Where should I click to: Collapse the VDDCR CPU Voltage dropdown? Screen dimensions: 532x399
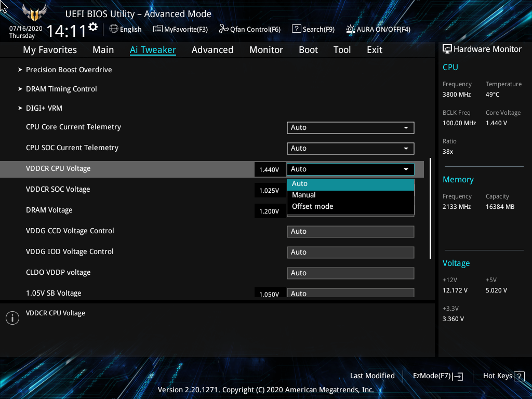351,169
